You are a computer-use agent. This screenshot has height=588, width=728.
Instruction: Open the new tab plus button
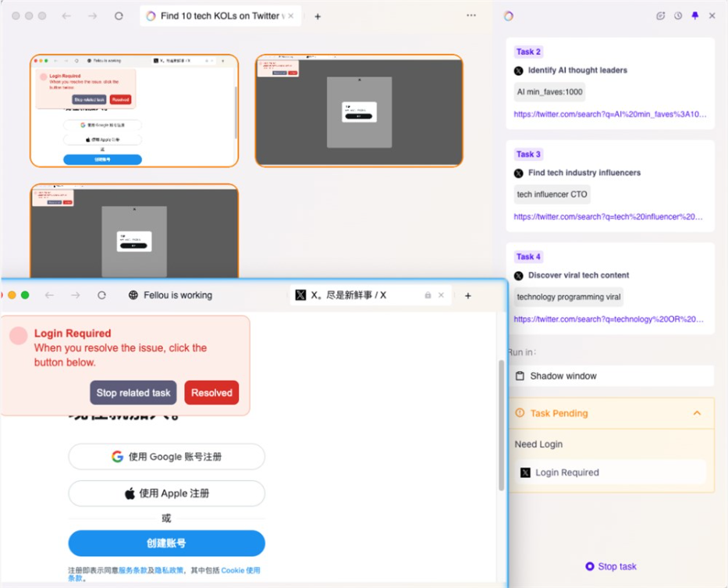pyautogui.click(x=467, y=294)
